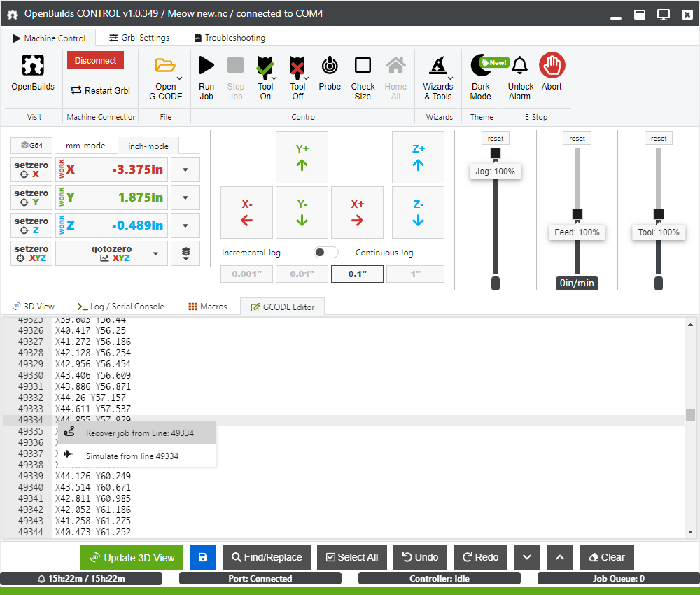Toggle Incremental/Continuous Jog switch
Image resolution: width=700 pixels, height=595 pixels.
(x=326, y=253)
